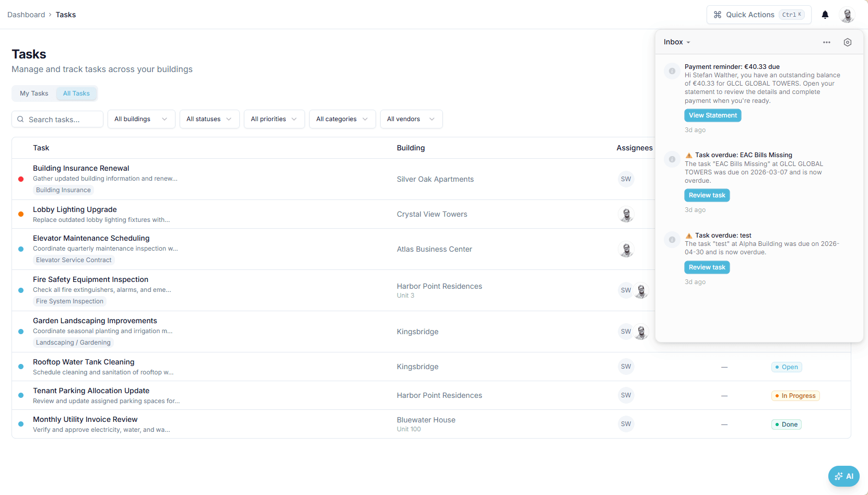The width and height of the screenshot is (868, 495).
Task: Click info icon beside Payment reminder
Action: coord(672,71)
